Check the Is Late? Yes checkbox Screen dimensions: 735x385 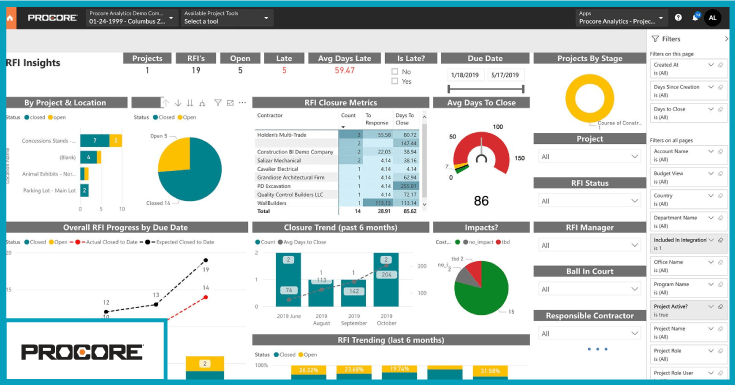[x=395, y=81]
